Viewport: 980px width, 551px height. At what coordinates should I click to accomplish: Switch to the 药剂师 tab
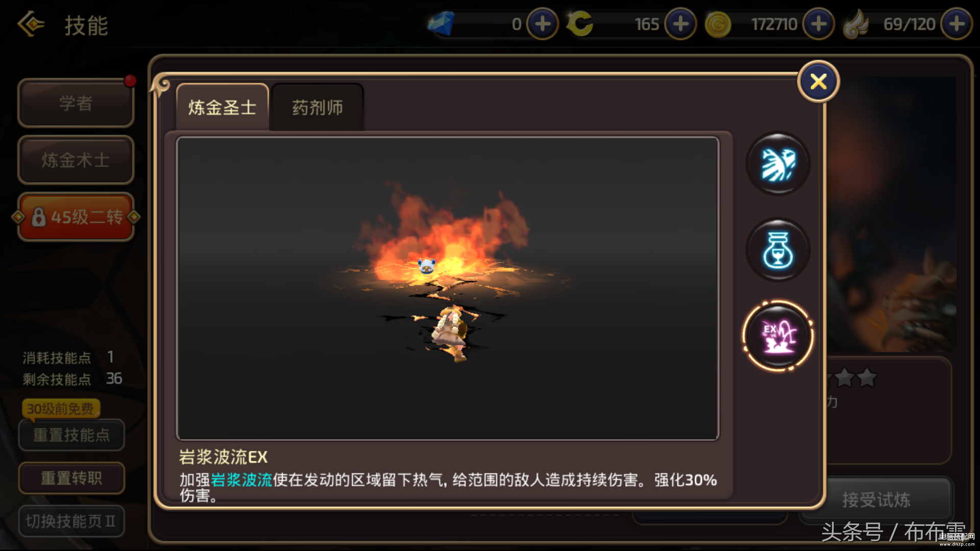coord(317,108)
